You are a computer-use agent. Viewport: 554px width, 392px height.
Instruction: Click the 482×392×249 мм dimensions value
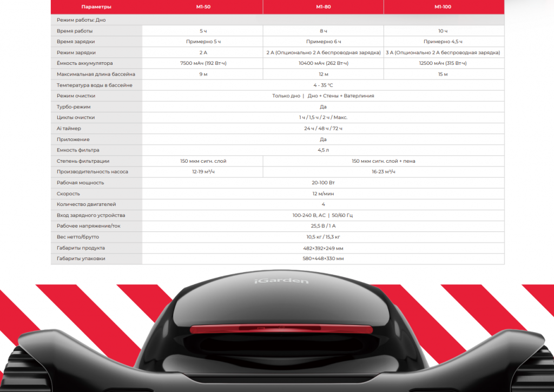323,248
